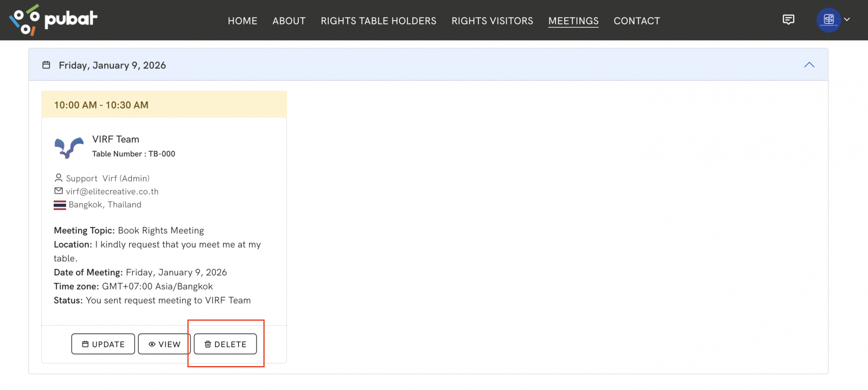Click the calendar icon beside the date

coord(47,65)
